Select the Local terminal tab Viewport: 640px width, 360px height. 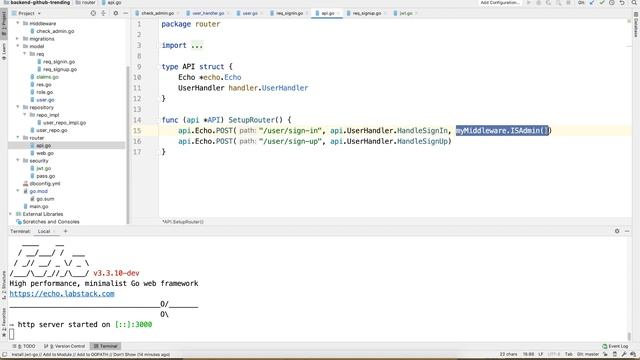(44, 231)
